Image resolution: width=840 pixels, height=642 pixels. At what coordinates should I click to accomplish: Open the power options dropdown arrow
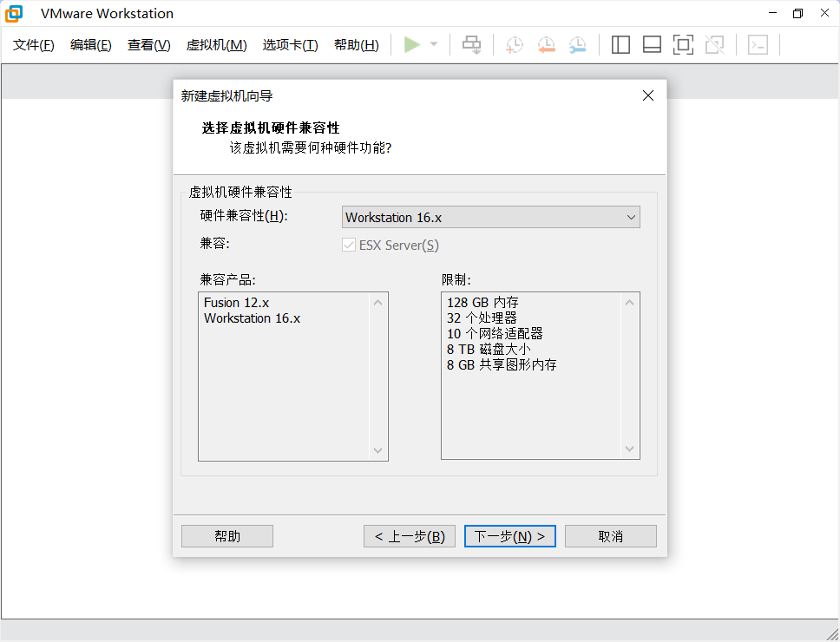(434, 44)
